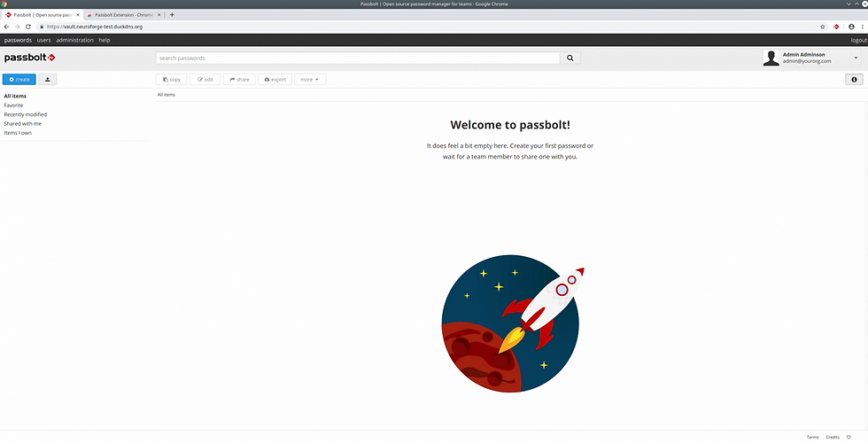This screenshot has width=868, height=443.
Task: Click the magnifying glass search button
Action: pos(570,58)
